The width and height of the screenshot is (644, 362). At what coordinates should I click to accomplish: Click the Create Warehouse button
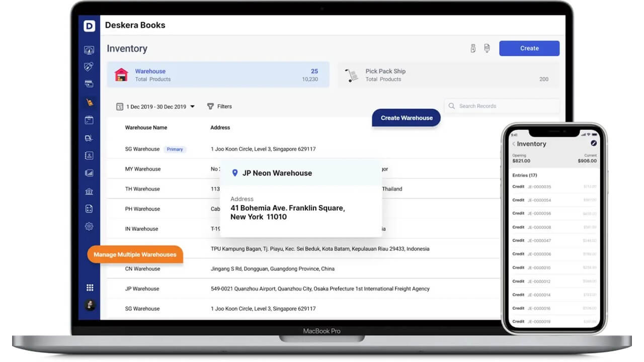pos(406,118)
